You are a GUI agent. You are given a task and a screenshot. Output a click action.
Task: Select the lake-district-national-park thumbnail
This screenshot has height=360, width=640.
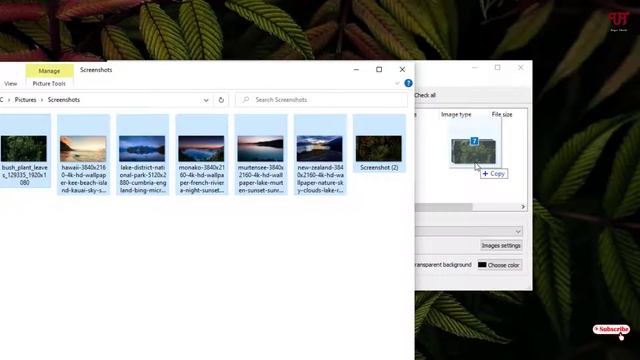pyautogui.click(x=142, y=149)
